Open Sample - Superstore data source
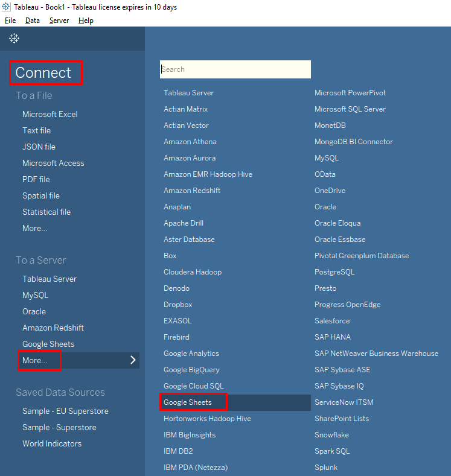 [59, 427]
